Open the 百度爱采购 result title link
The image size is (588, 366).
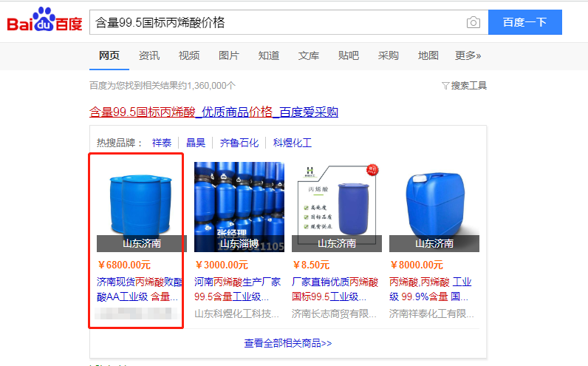coord(213,112)
